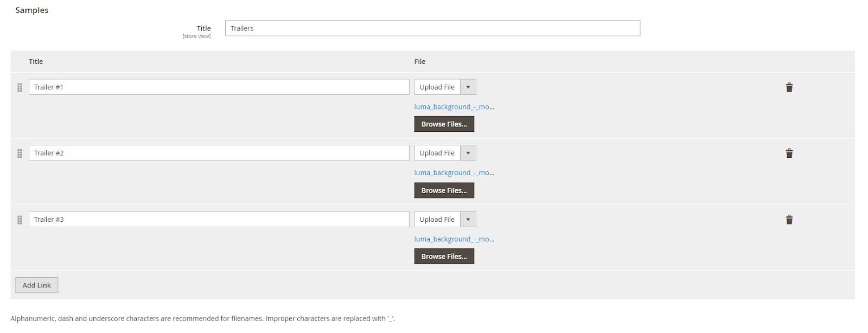The height and width of the screenshot is (333, 868).
Task: Click the Samples section heading
Action: click(31, 10)
